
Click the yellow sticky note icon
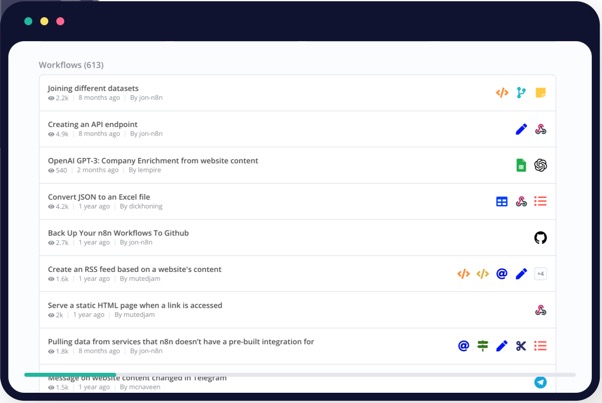(540, 93)
